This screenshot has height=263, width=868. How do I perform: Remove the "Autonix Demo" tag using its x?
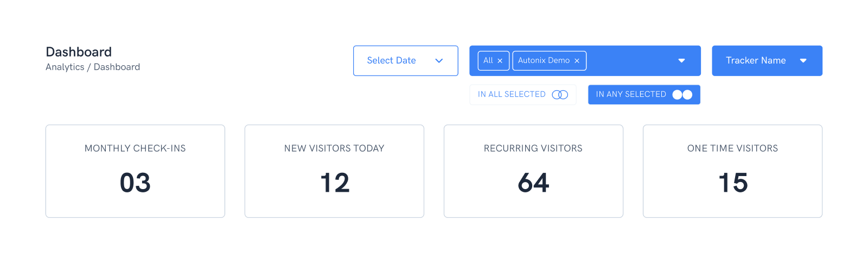(x=577, y=61)
